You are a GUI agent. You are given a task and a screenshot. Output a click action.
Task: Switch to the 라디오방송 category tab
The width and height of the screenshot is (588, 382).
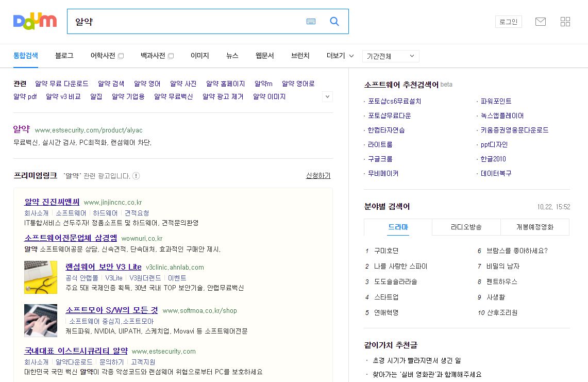click(466, 227)
